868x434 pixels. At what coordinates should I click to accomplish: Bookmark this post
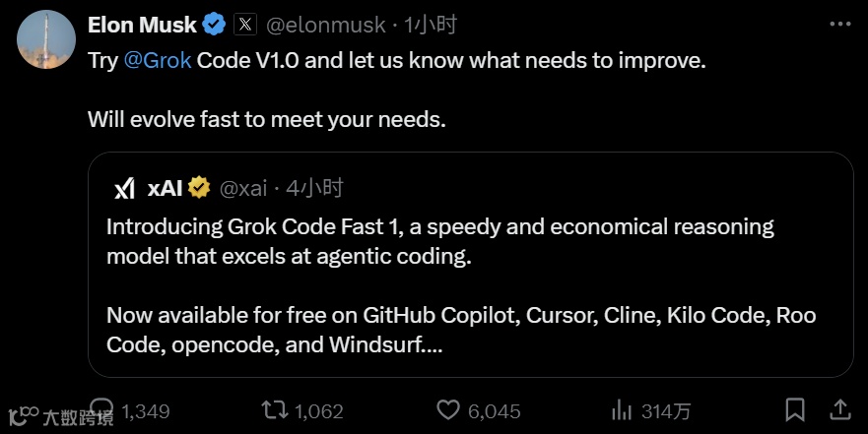(794, 408)
